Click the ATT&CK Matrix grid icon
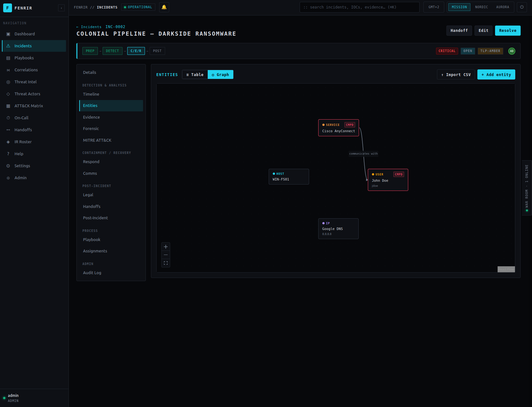Viewport: 532px width, 407px height. (x=8, y=106)
